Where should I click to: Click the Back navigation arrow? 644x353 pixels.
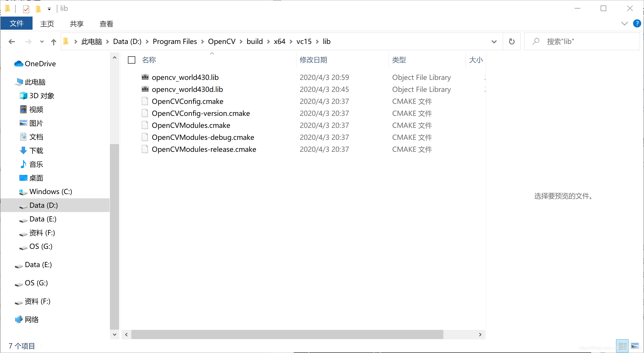[x=12, y=42]
